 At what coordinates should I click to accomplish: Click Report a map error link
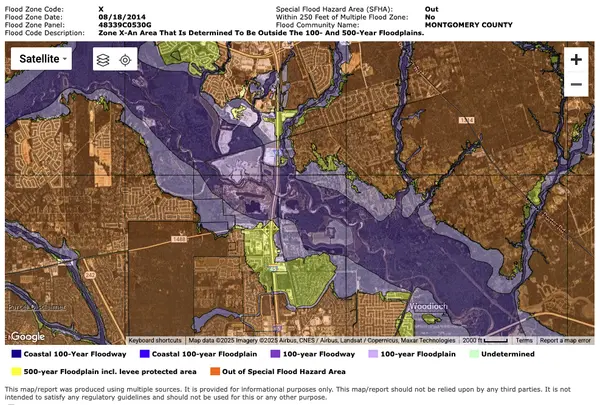tap(565, 340)
